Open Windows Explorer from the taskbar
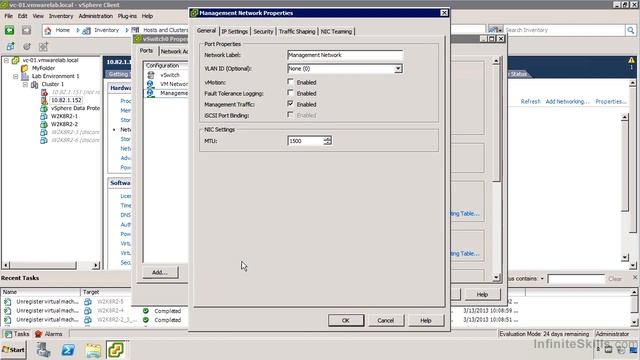The width and height of the screenshot is (640, 360). pos(93,350)
